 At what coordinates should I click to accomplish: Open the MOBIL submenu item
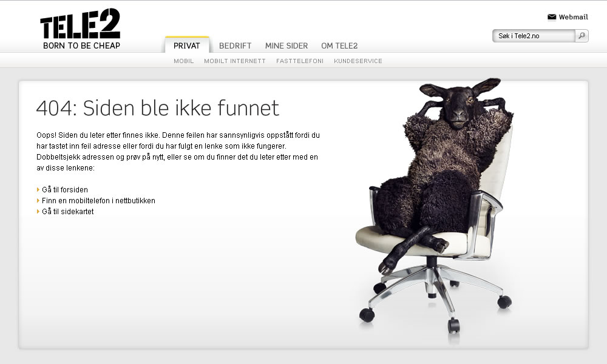[183, 61]
